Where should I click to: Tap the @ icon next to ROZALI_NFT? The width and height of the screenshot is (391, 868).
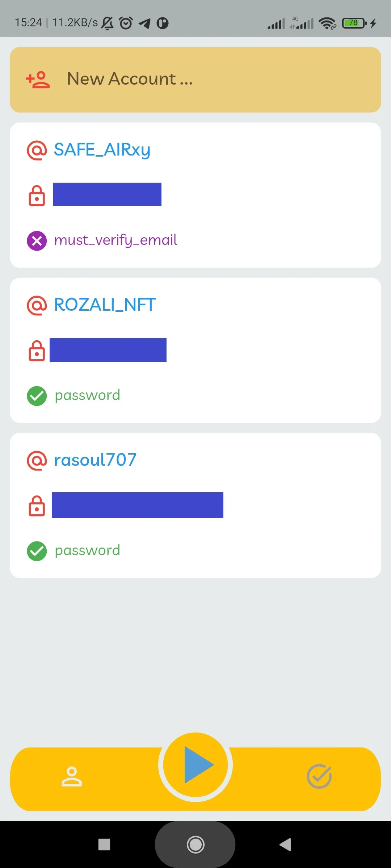click(x=37, y=305)
